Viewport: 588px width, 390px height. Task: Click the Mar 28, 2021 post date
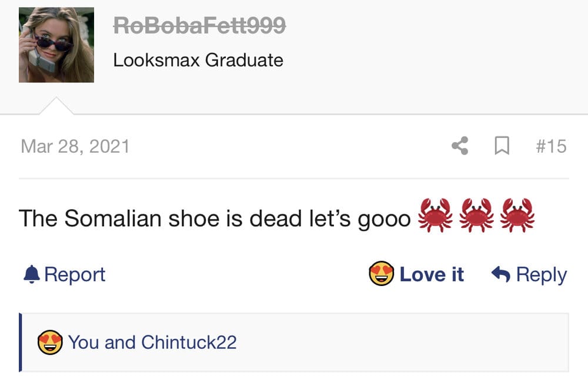coord(75,146)
